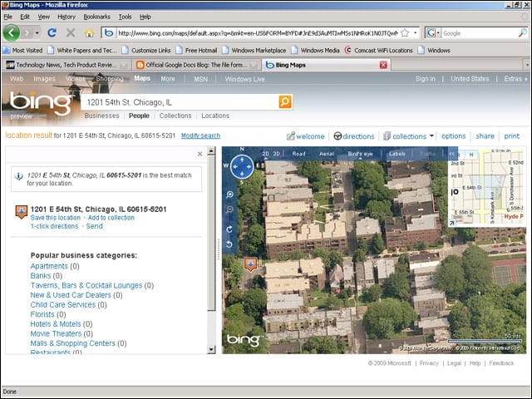532x399 pixels.
Task: Toggle the Traffic overlay
Action: 427,154
